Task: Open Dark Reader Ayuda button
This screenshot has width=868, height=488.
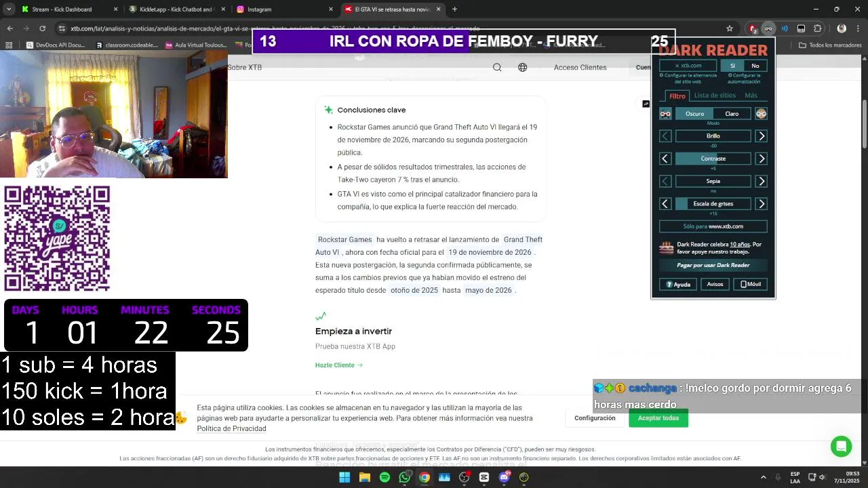Action: pyautogui.click(x=677, y=285)
